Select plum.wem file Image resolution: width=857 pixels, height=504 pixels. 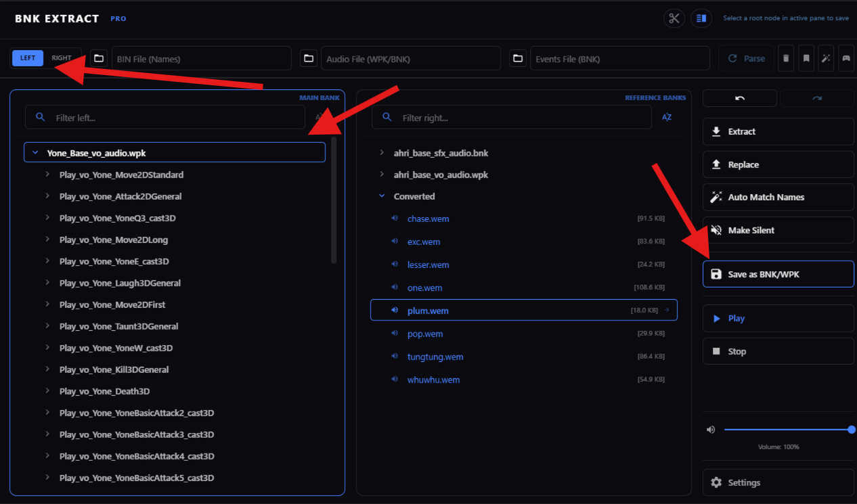(x=524, y=310)
